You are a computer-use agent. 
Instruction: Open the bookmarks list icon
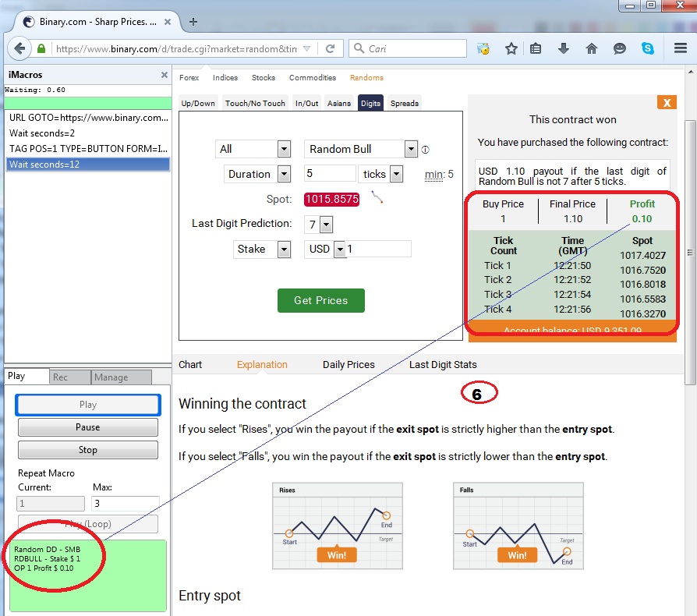pos(536,48)
